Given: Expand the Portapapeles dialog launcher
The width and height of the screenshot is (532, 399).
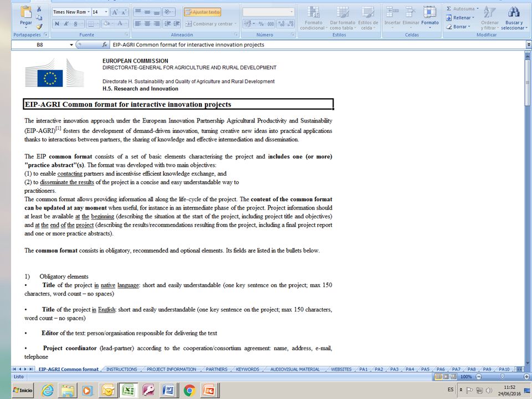Looking at the screenshot, I should 45,34.
